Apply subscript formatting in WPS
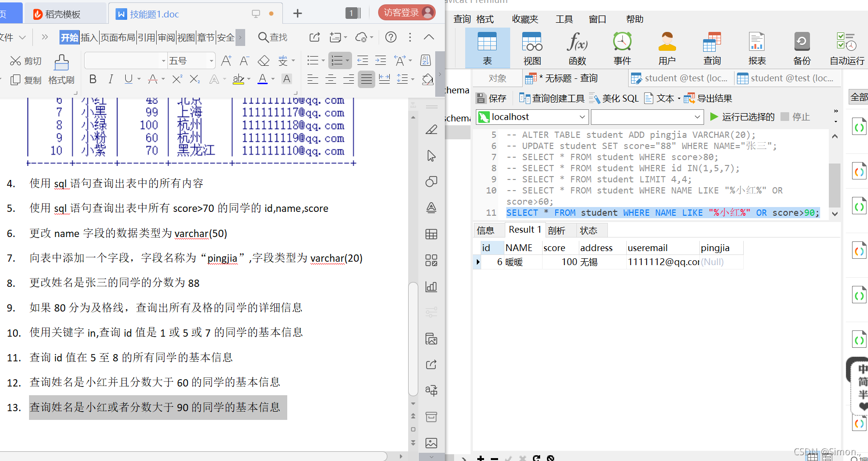The image size is (868, 461). click(195, 79)
